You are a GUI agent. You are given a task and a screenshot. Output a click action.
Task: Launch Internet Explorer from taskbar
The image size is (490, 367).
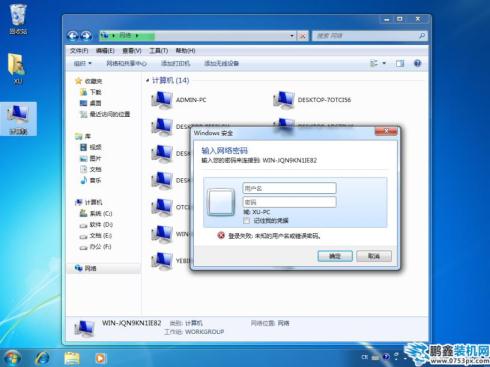43,358
